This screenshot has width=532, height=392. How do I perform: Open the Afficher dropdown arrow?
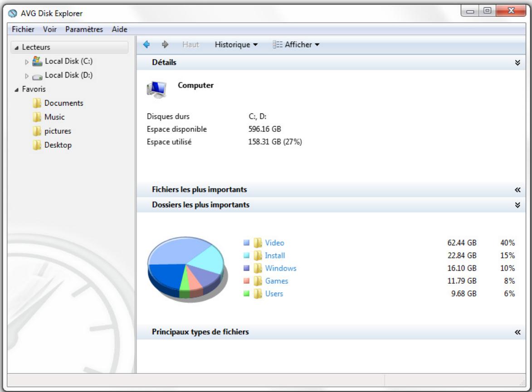click(317, 45)
